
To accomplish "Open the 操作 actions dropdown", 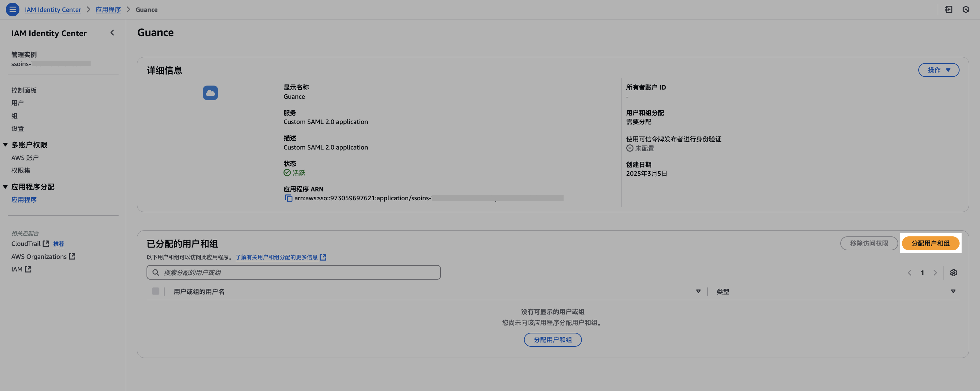I will (938, 70).
